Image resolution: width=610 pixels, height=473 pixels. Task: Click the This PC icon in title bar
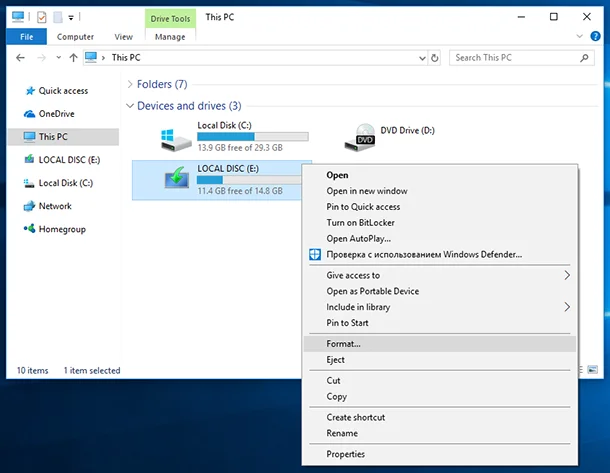[x=18, y=17]
